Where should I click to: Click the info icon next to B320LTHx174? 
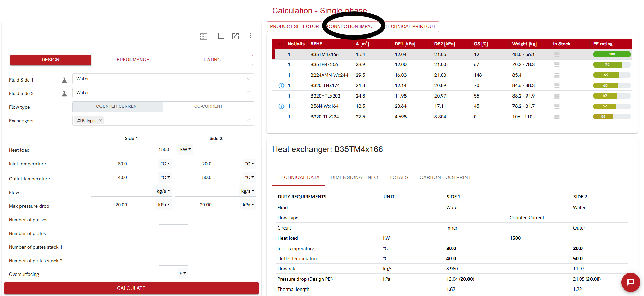281,86
